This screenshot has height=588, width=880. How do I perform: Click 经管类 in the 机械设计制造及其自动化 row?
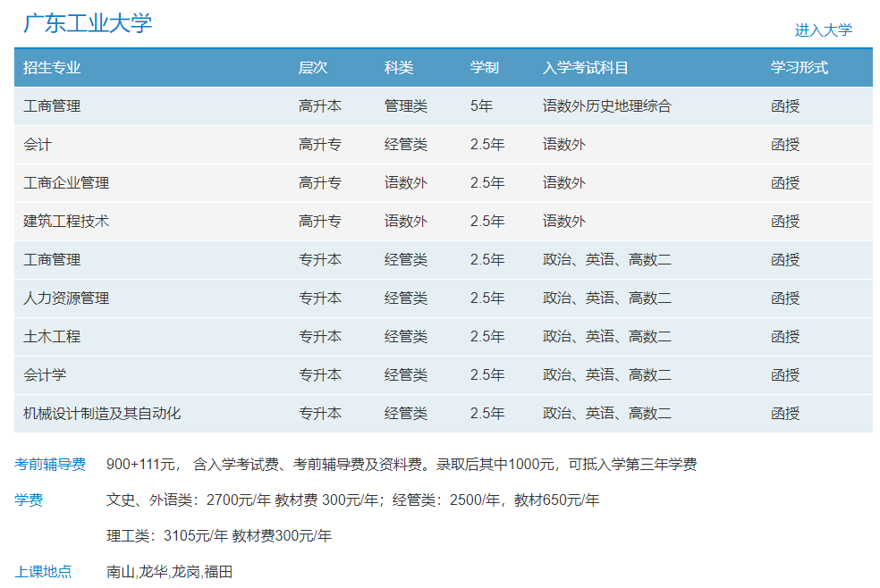(x=406, y=414)
